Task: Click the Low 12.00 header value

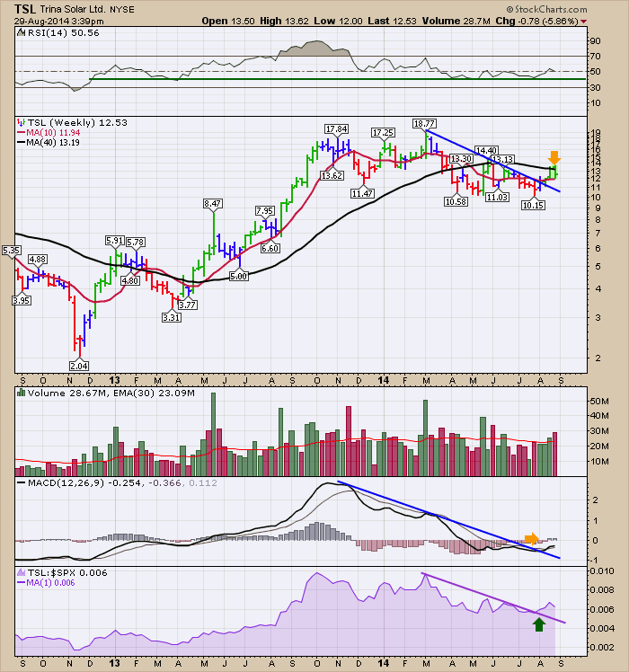Action: (x=338, y=21)
